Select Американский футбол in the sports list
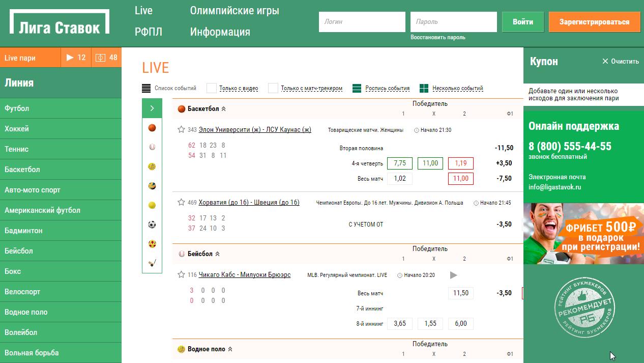 pos(61,210)
